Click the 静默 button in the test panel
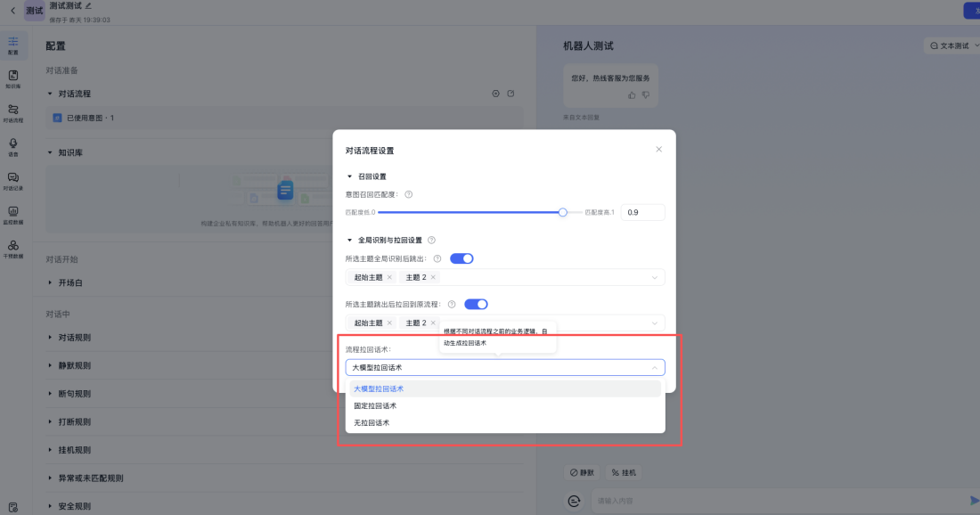Screen dimensions: 980x515 [584, 472]
